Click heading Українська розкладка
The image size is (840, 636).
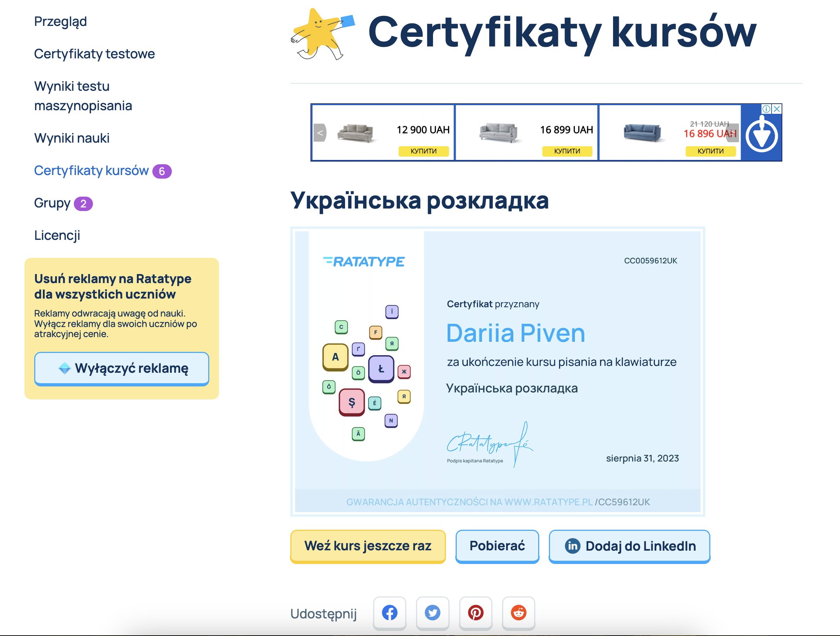pyautogui.click(x=419, y=200)
